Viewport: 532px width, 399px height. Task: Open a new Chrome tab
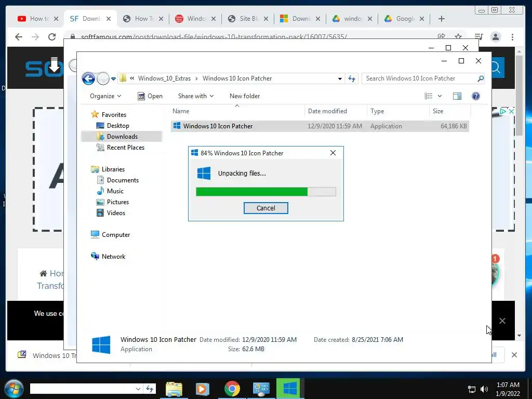coord(441,19)
